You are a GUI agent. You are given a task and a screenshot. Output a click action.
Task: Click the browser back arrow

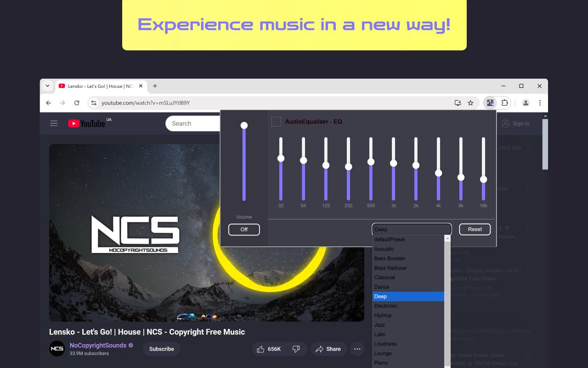49,103
